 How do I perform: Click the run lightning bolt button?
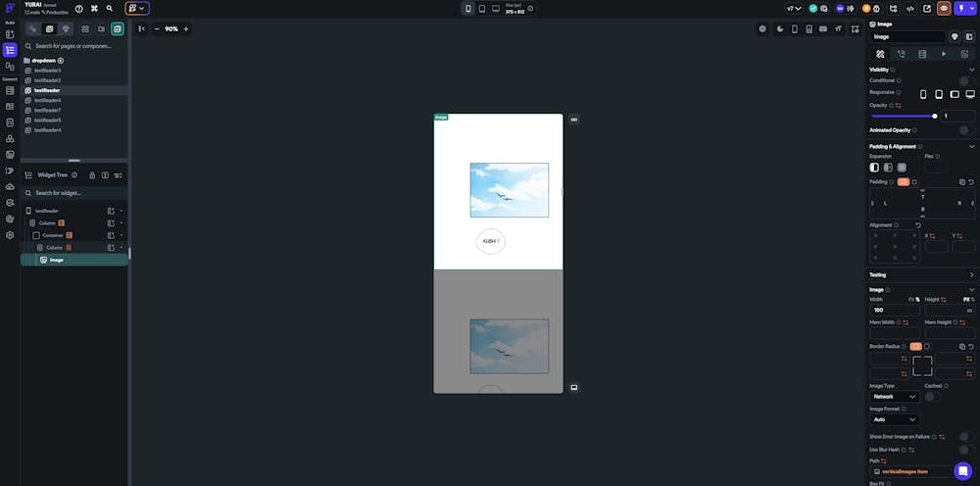pyautogui.click(x=960, y=9)
